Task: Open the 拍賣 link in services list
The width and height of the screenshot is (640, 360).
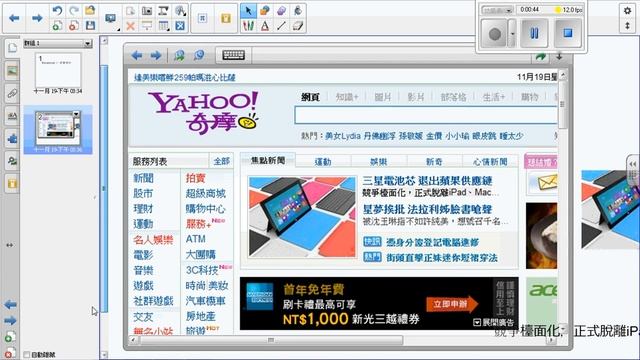Action: click(196, 178)
